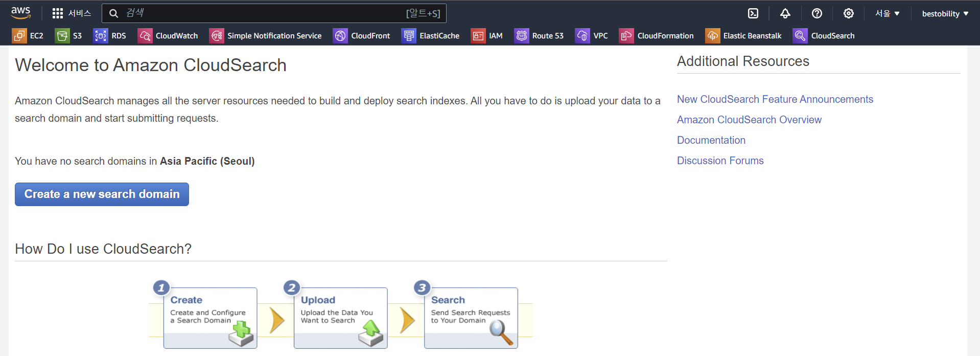980x356 pixels.
Task: Open the CloudSearch shortcut icon
Action: [800, 36]
